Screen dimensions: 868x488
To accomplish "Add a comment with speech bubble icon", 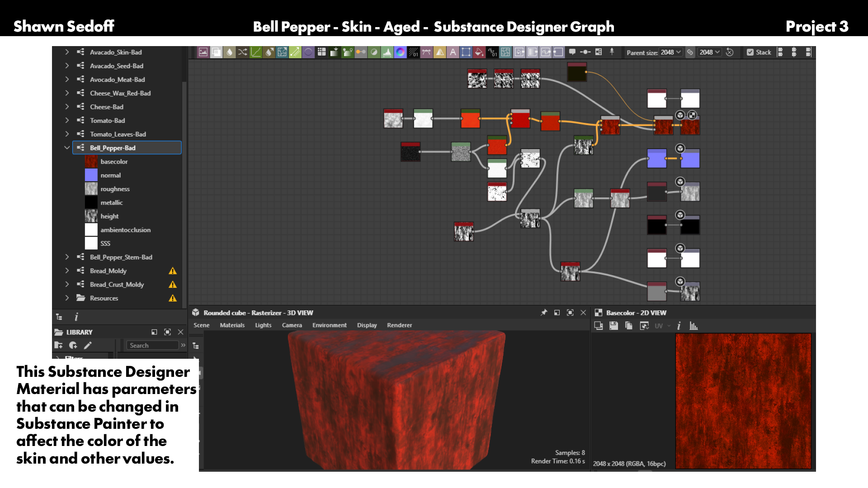I will tap(572, 52).
